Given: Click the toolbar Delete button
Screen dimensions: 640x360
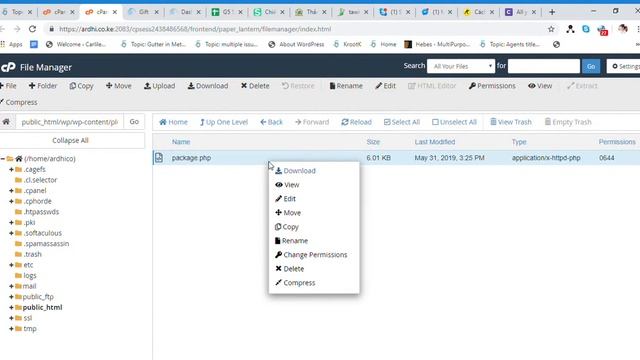Looking at the screenshot, I should [x=255, y=86].
